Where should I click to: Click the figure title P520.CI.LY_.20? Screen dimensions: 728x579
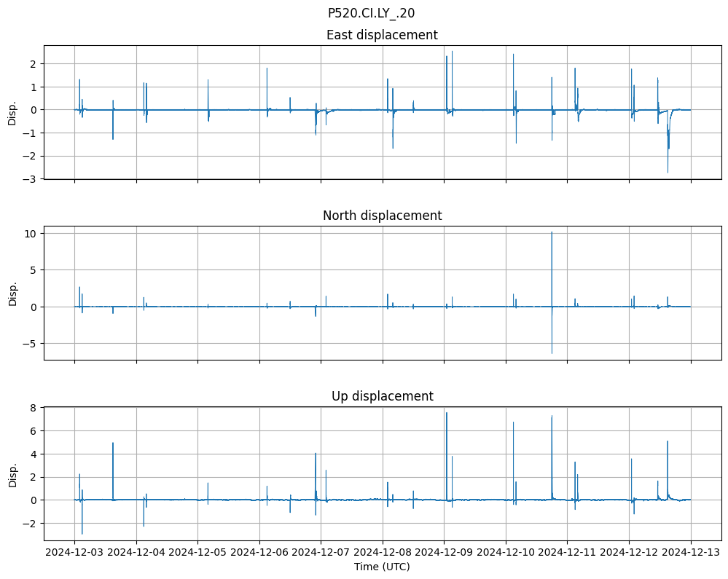click(x=371, y=13)
